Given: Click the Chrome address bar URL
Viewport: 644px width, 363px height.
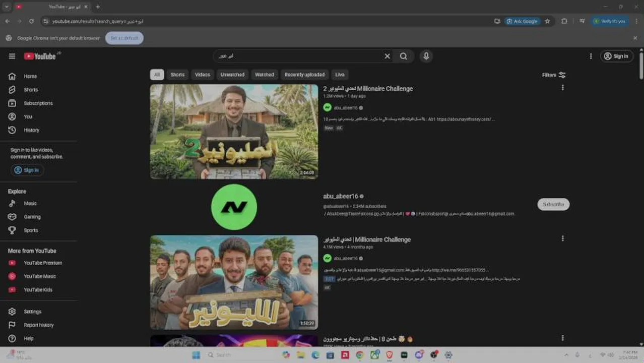Looking at the screenshot, I should pyautogui.click(x=98, y=21).
